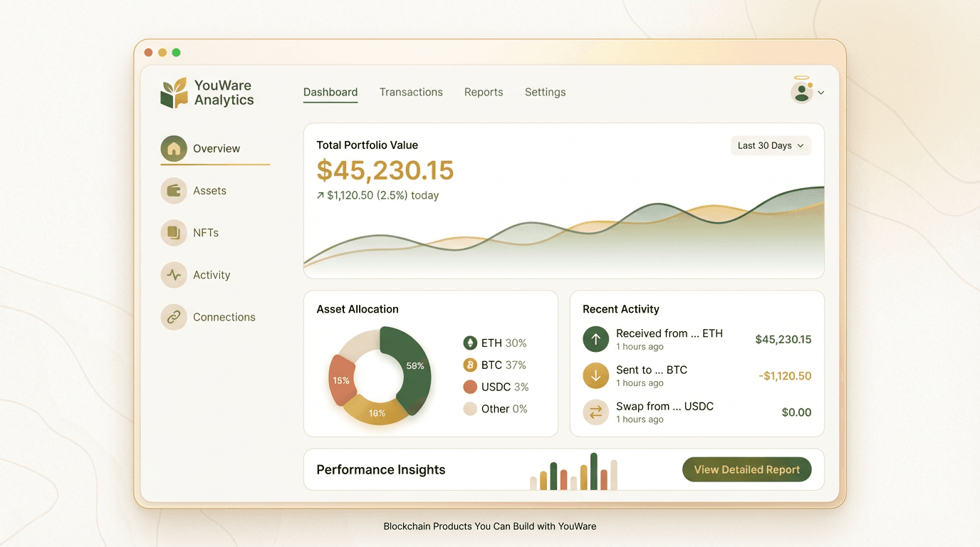
Task: Click the Activity pulse icon
Action: pos(174,275)
